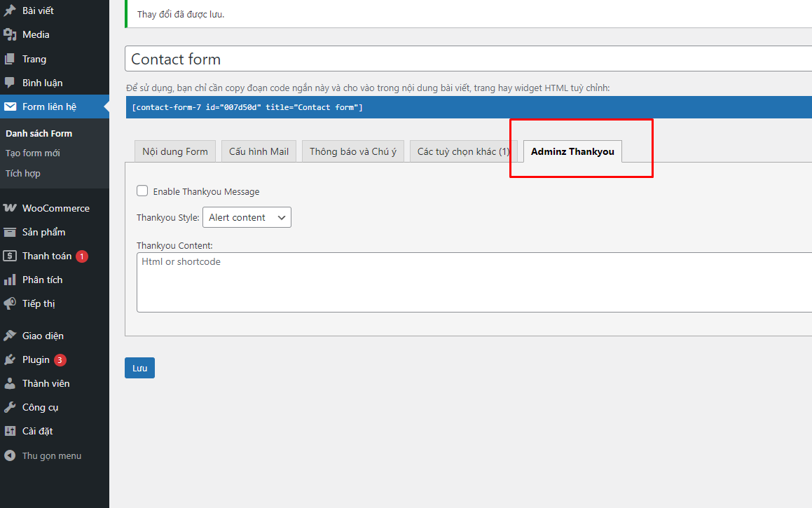Open Tích hợp submenu link
812x508 pixels.
pyautogui.click(x=23, y=174)
